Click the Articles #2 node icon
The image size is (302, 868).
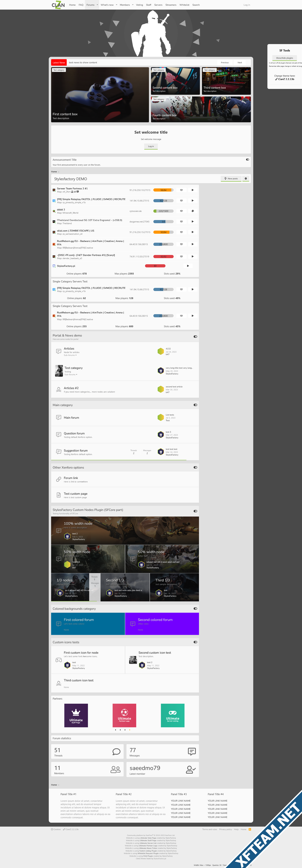click(x=59, y=389)
